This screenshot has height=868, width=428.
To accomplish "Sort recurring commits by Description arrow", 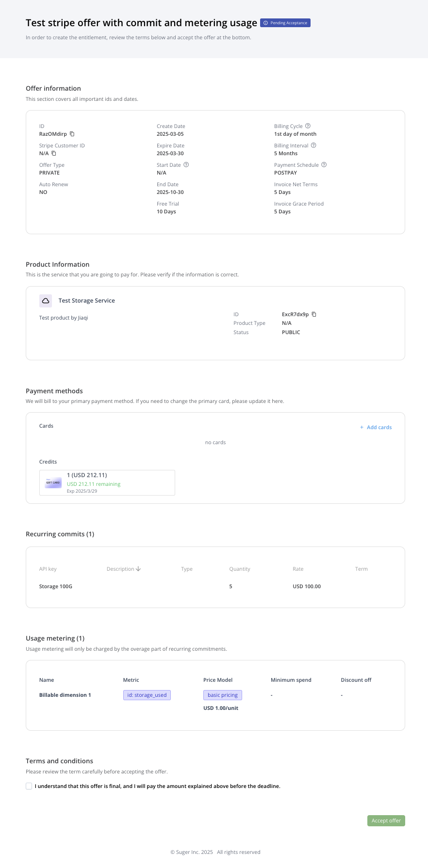I will point(138,569).
